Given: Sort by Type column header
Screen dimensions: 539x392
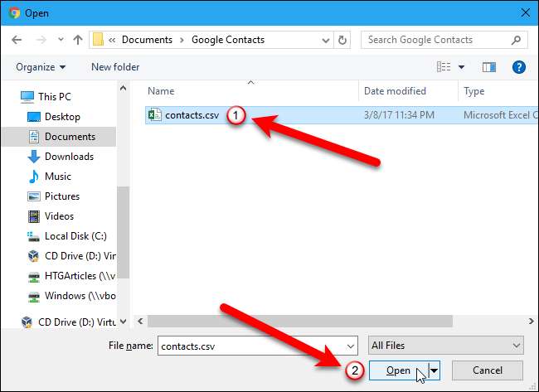Looking at the screenshot, I should point(474,91).
